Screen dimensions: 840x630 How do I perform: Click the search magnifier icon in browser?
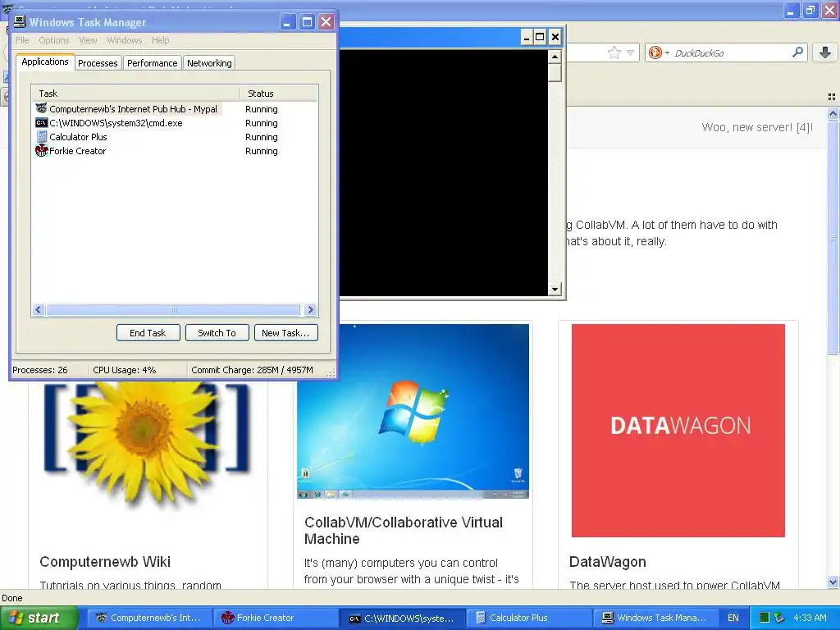coord(797,52)
